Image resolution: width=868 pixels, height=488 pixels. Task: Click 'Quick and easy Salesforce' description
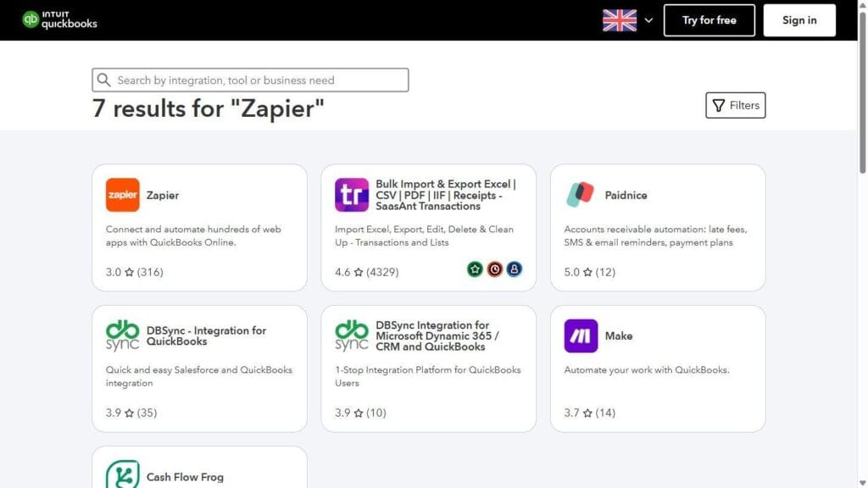[x=198, y=376]
